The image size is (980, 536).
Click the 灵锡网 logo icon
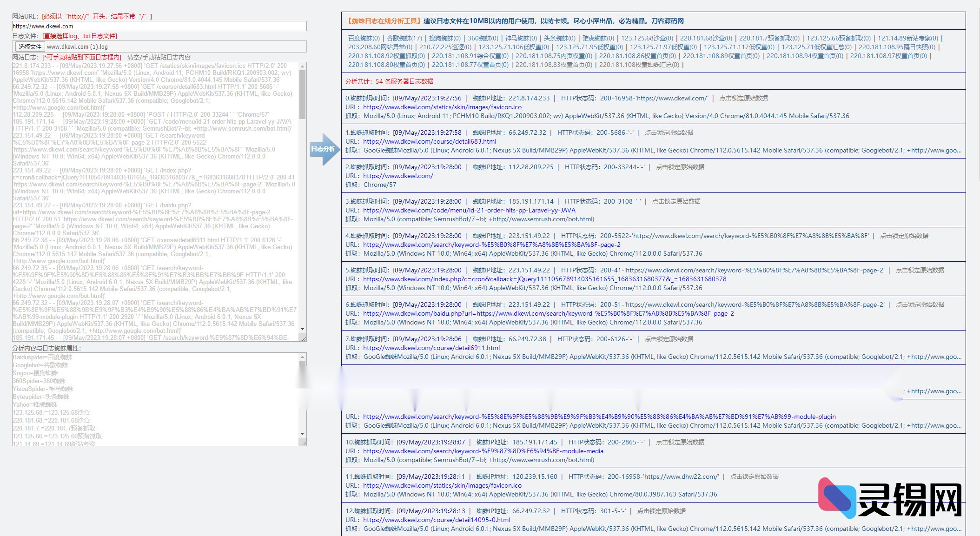pyautogui.click(x=837, y=498)
